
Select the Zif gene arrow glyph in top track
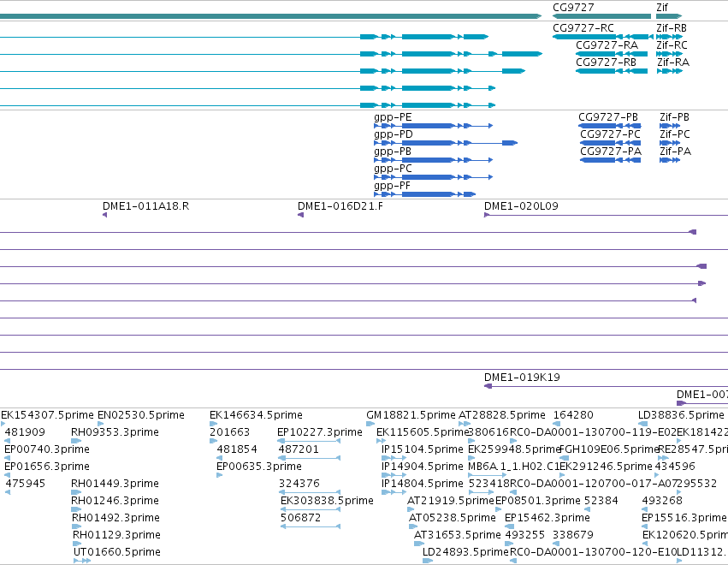tap(669, 16)
